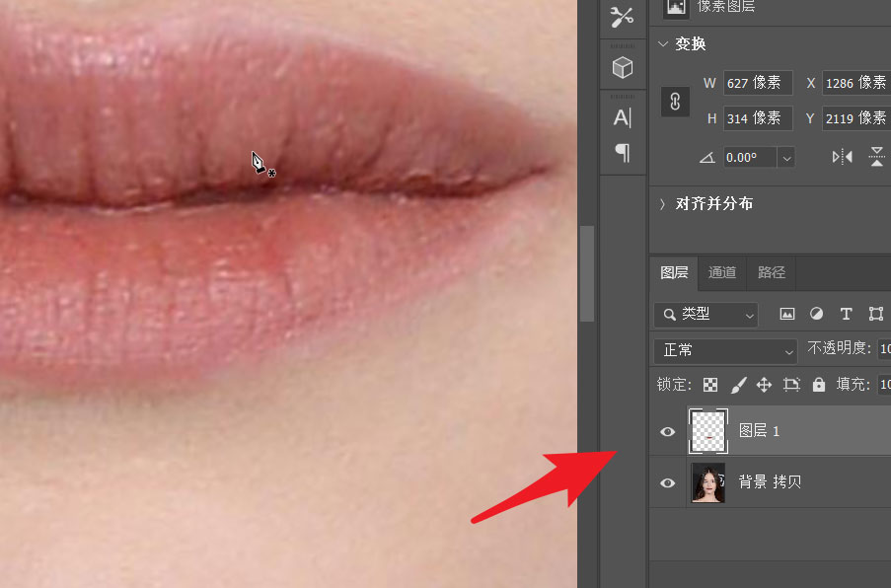891x588 pixels.
Task: Open the tools and scissors panel icon
Action: (623, 17)
